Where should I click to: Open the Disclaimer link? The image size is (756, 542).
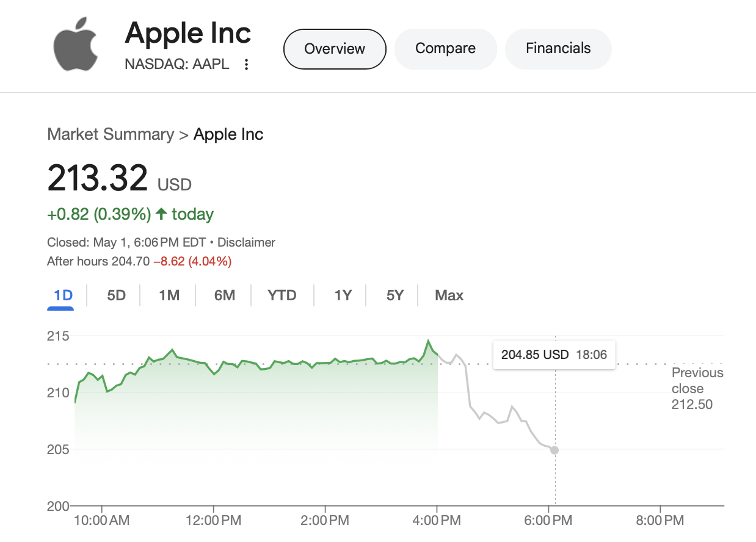(246, 242)
